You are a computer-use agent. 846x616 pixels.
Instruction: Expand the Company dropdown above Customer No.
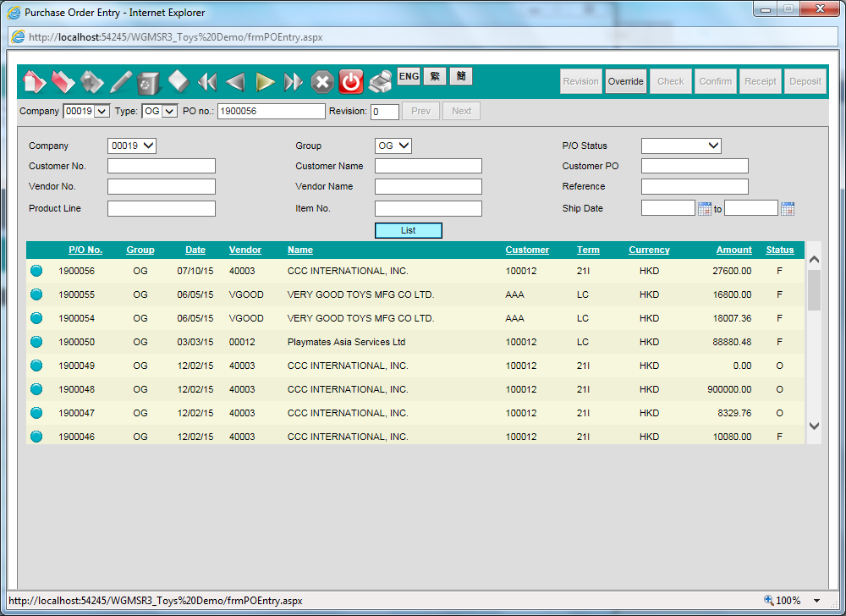132,146
